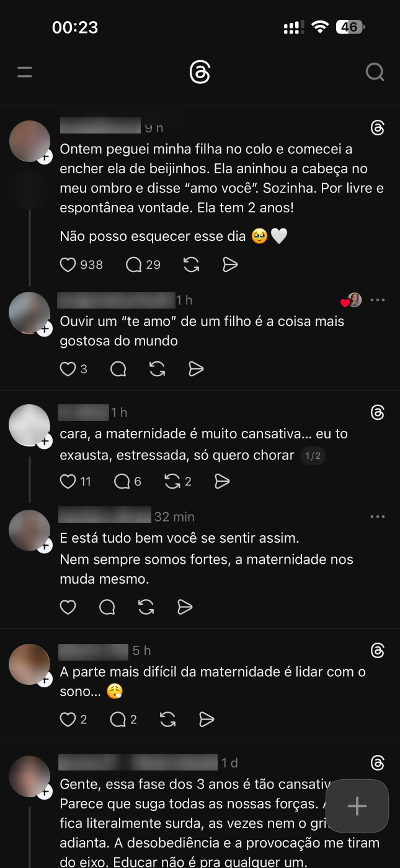The image size is (400, 868).
Task: Like the "Ouvir um te amo" reply
Action: [68, 369]
